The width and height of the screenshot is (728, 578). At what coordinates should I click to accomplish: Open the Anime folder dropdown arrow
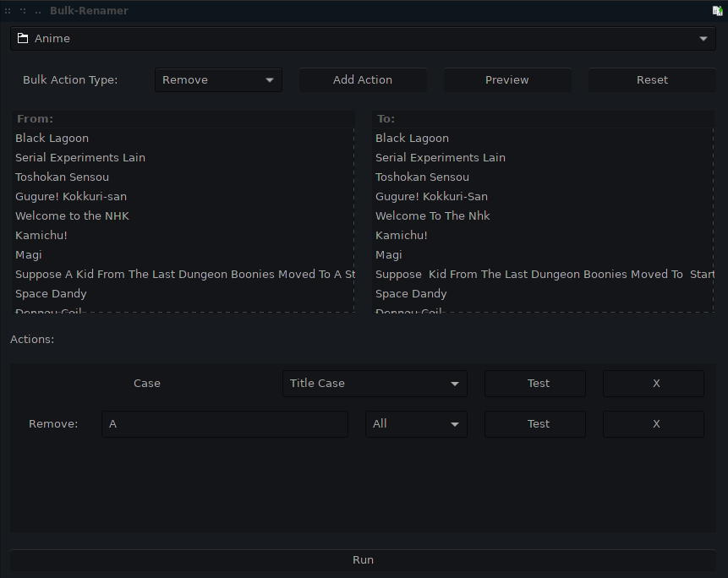pyautogui.click(x=703, y=39)
